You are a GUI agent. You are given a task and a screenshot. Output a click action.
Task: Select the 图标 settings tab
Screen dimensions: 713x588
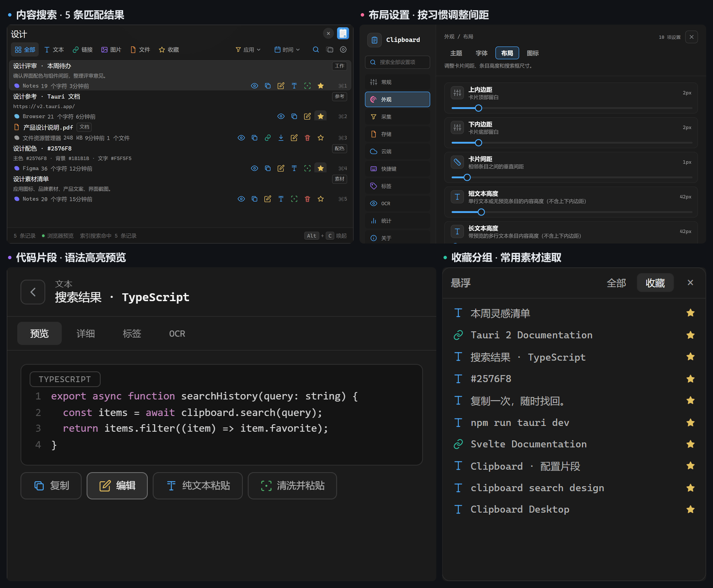533,53
